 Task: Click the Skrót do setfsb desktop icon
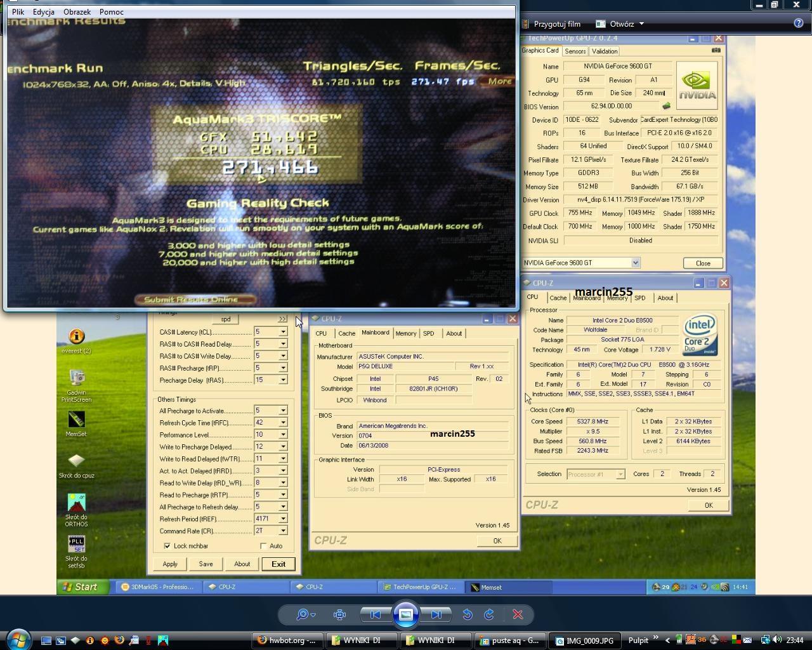[76, 552]
